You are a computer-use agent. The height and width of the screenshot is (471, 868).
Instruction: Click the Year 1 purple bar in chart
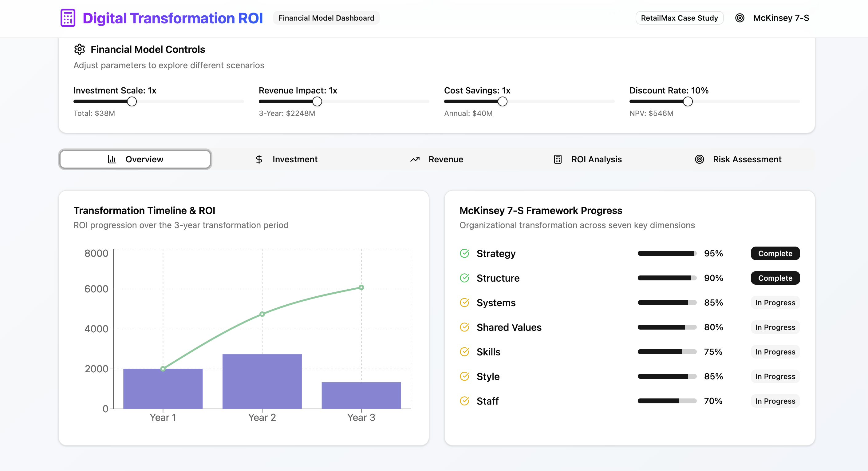[163, 389]
